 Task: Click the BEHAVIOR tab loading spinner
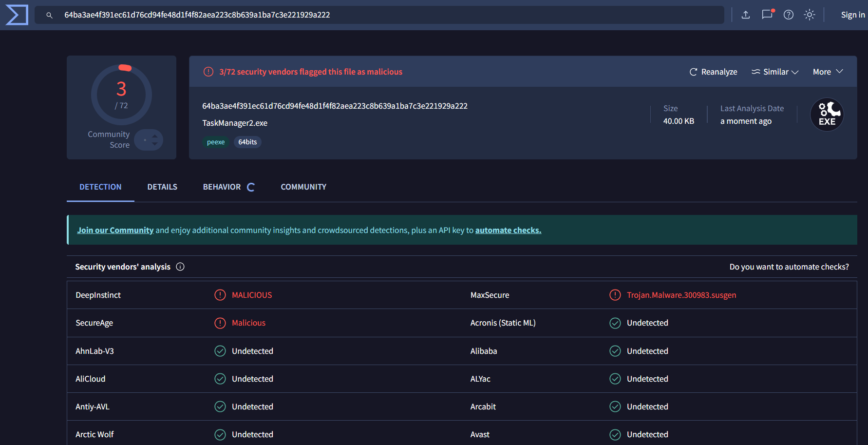(x=251, y=187)
